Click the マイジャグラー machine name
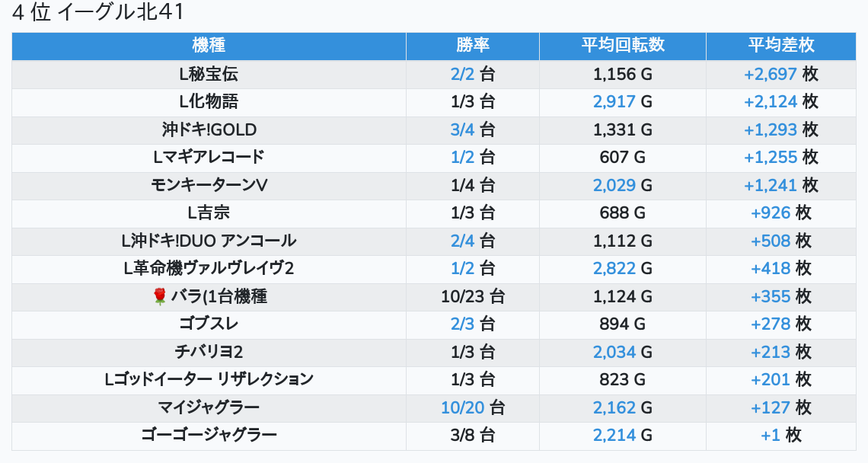This screenshot has height=463, width=868. [209, 407]
